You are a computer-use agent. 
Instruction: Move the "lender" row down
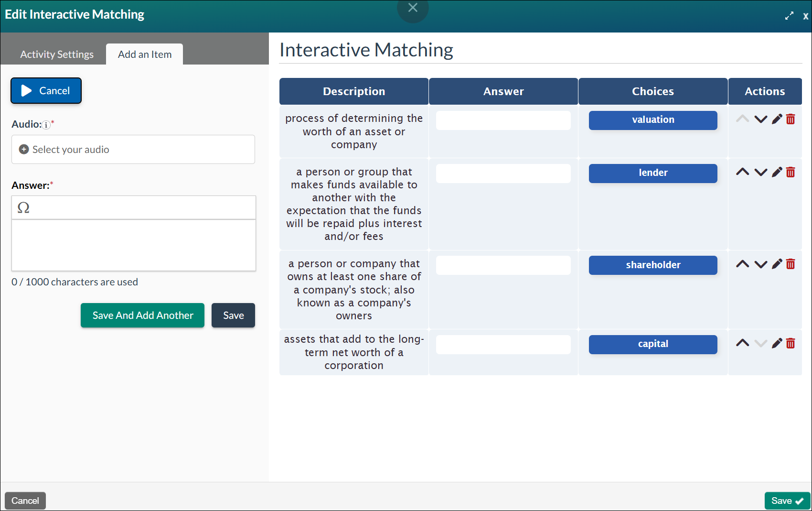click(x=761, y=172)
